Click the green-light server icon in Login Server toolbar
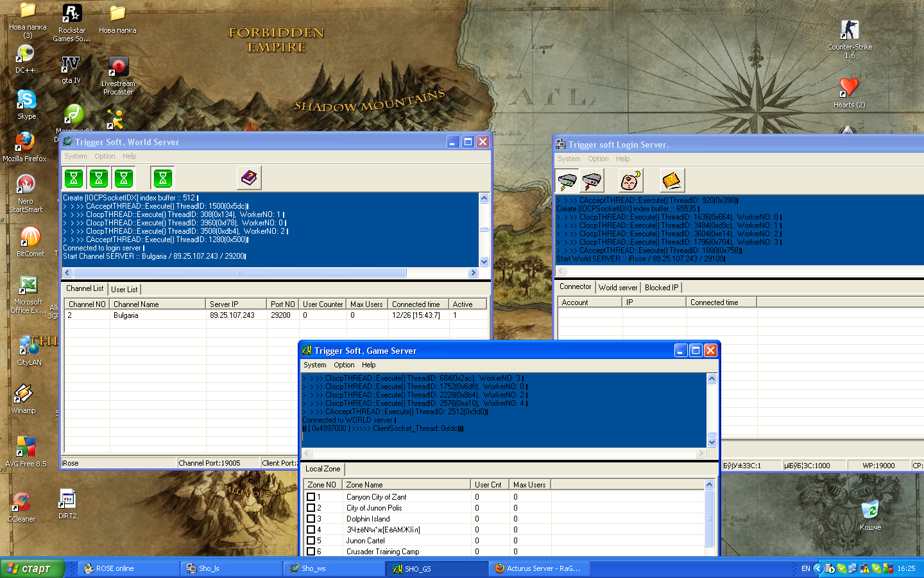 pos(567,180)
